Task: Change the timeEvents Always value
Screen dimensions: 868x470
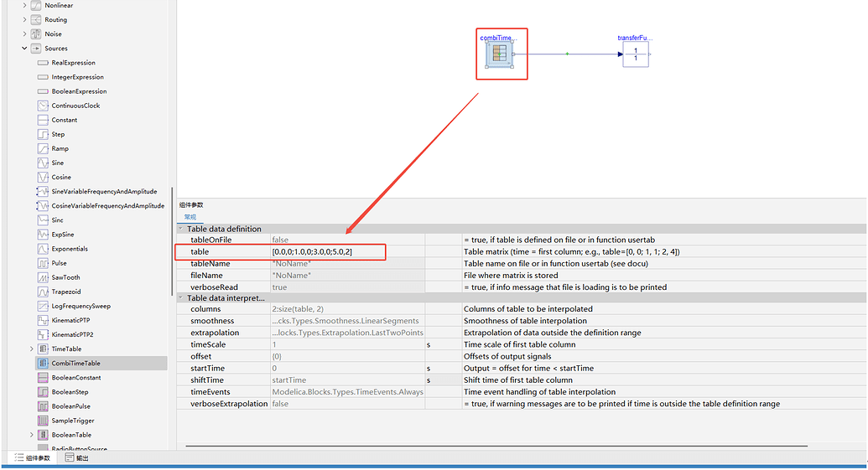Action: point(348,392)
